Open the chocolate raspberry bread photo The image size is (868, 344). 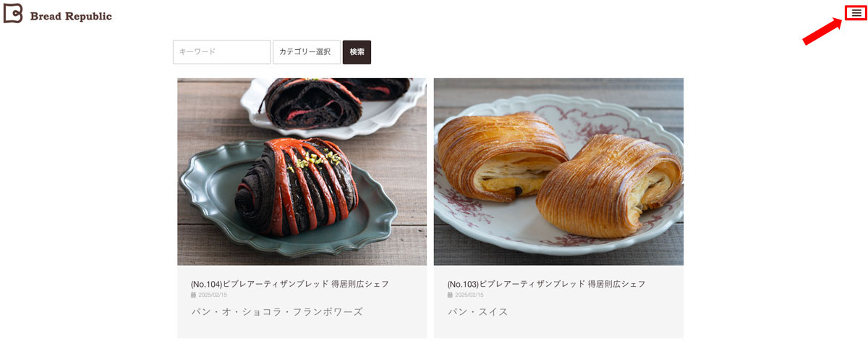tap(302, 172)
